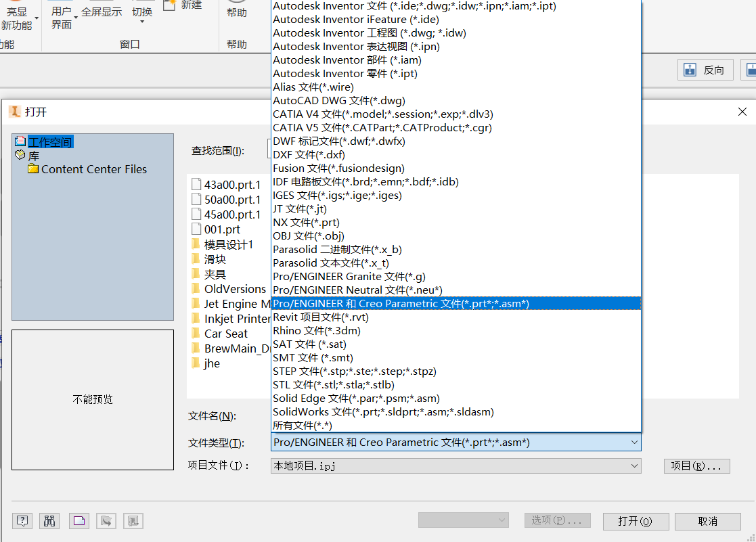Click the 新建 window icon in the ribbon
This screenshot has height=542, width=756.
coord(169,5)
